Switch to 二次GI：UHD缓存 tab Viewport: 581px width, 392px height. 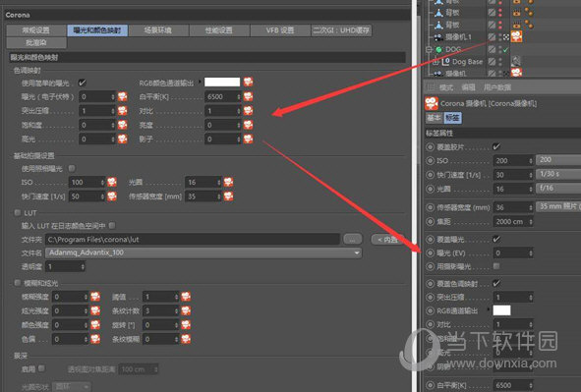pos(341,30)
